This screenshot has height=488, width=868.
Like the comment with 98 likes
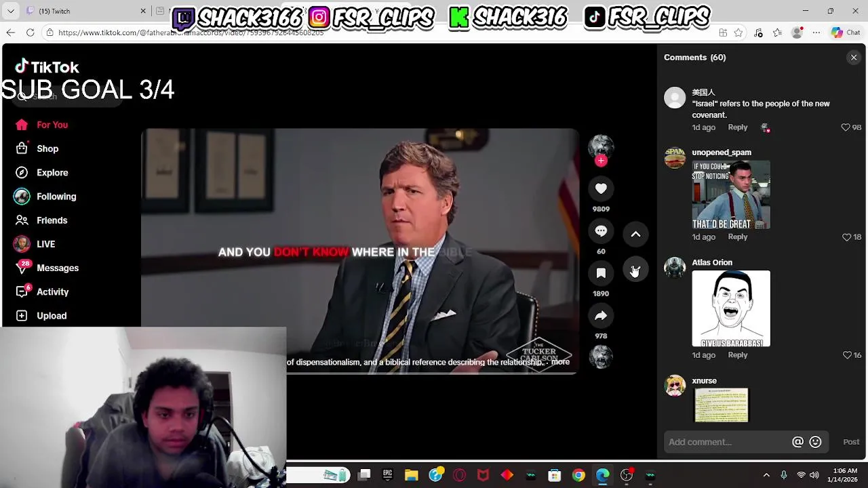pyautogui.click(x=846, y=127)
